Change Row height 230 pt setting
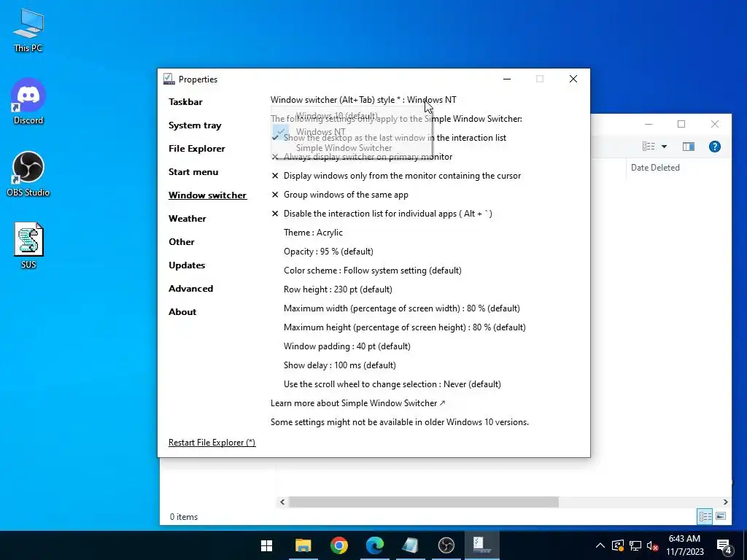 point(338,289)
